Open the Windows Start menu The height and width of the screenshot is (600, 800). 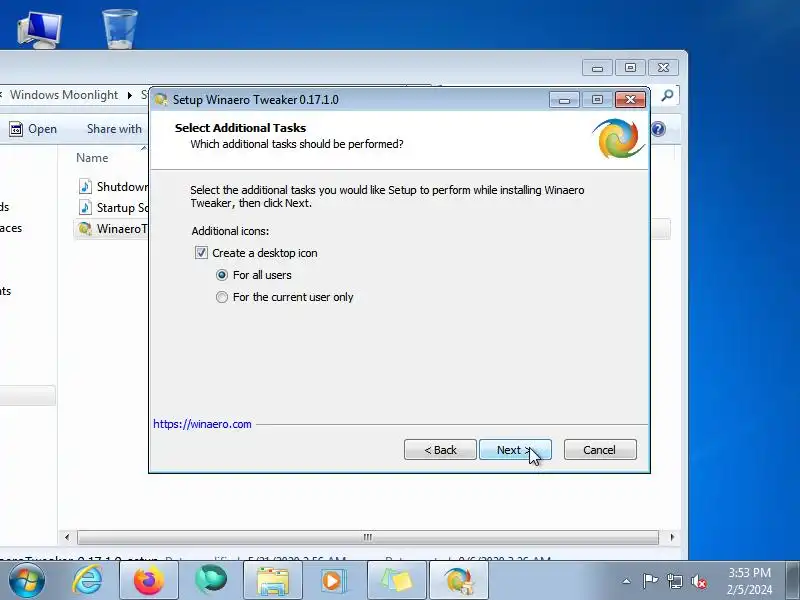(26, 580)
